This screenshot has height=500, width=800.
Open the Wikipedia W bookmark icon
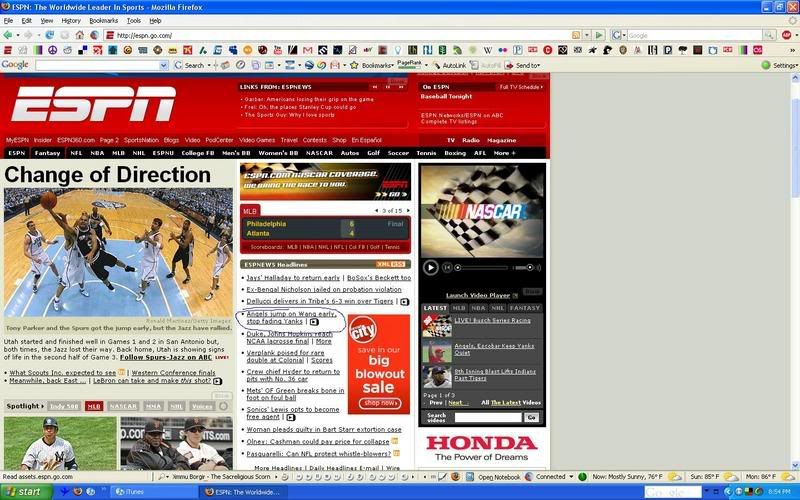point(488,50)
